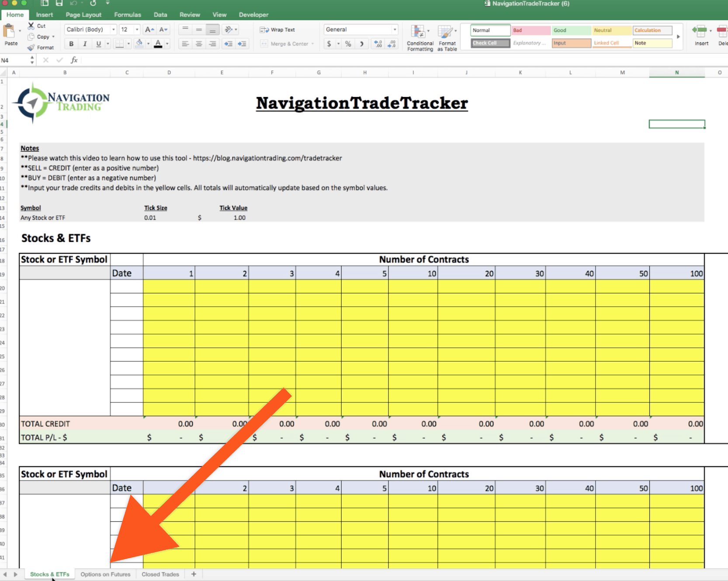728x581 pixels.
Task: Expand the Merge & Center options arrow
Action: pyautogui.click(x=312, y=44)
